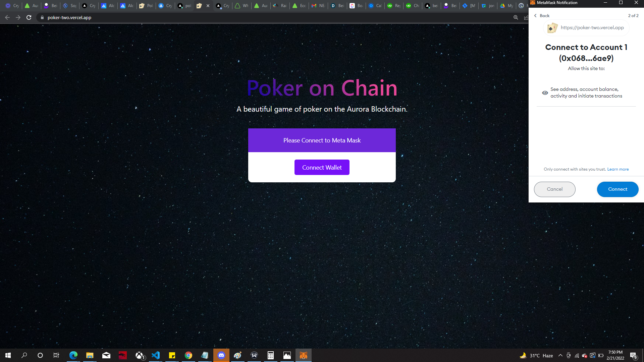Open the MetaMask fox taskbar icon
This screenshot has height=362, width=644.
[x=303, y=355]
